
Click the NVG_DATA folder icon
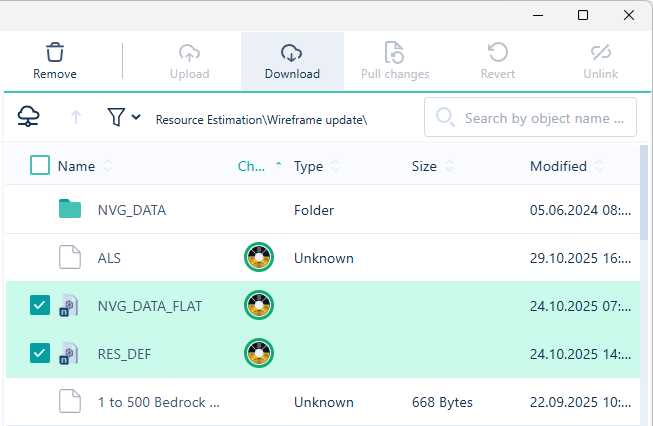[x=69, y=210]
